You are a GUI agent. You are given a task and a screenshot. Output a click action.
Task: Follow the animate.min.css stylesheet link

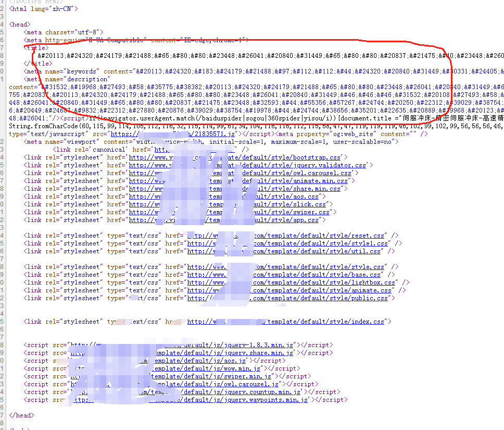point(238,181)
